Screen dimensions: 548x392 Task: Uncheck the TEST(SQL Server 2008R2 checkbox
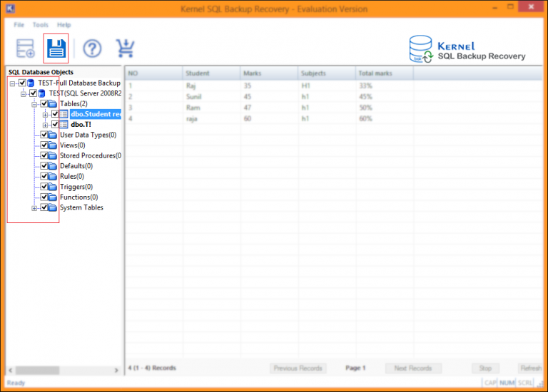click(34, 93)
